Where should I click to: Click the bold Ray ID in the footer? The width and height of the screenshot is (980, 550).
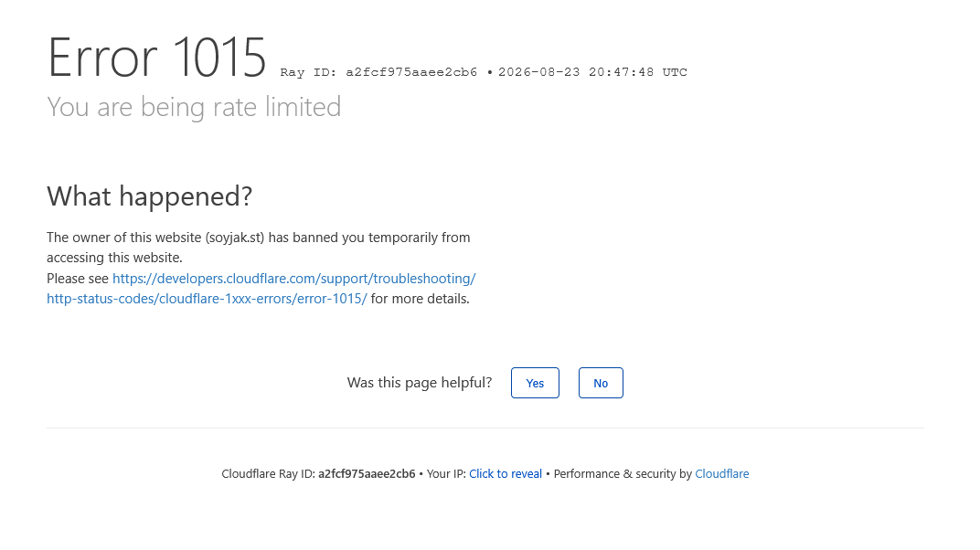coord(367,474)
